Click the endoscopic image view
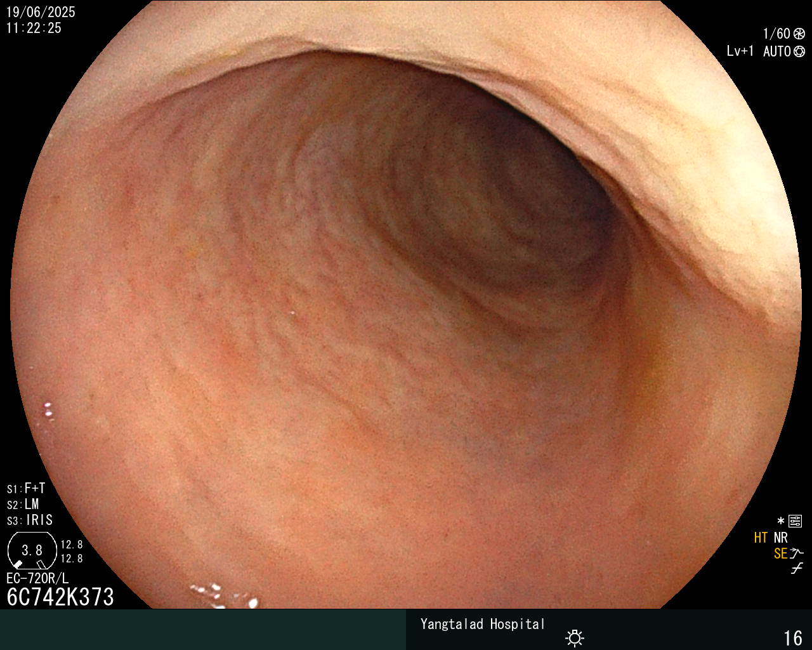The height and width of the screenshot is (650, 812). point(406,305)
